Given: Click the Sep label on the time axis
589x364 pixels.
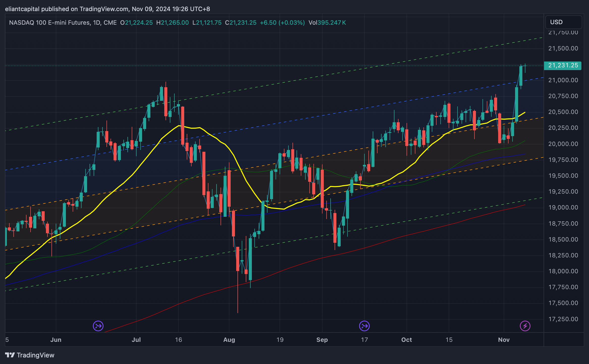Looking at the screenshot, I should [x=322, y=340].
